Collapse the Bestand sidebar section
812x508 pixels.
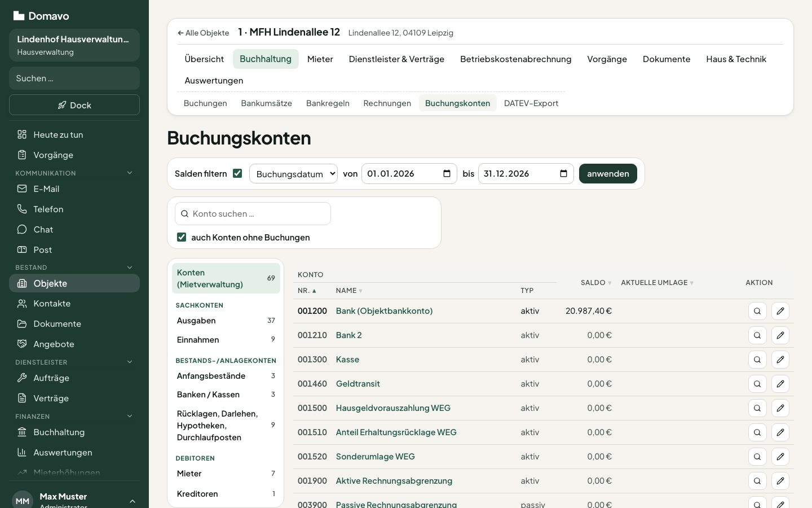click(x=130, y=267)
